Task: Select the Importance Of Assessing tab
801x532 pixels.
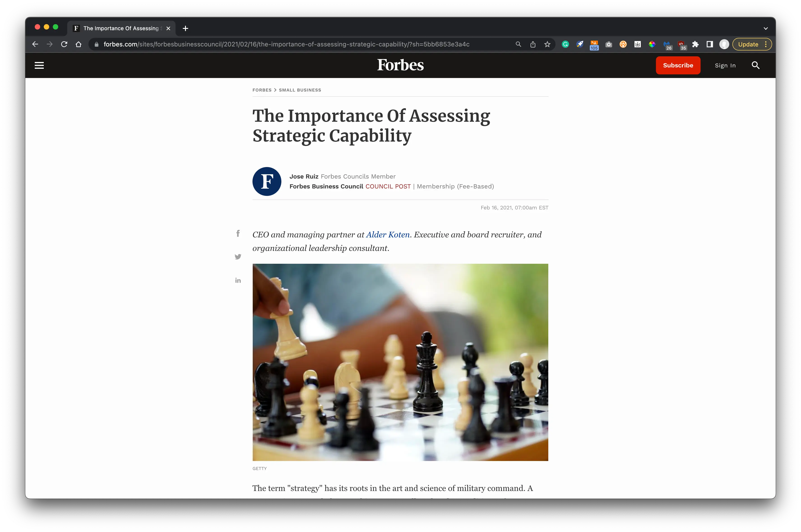Action: tap(121, 28)
